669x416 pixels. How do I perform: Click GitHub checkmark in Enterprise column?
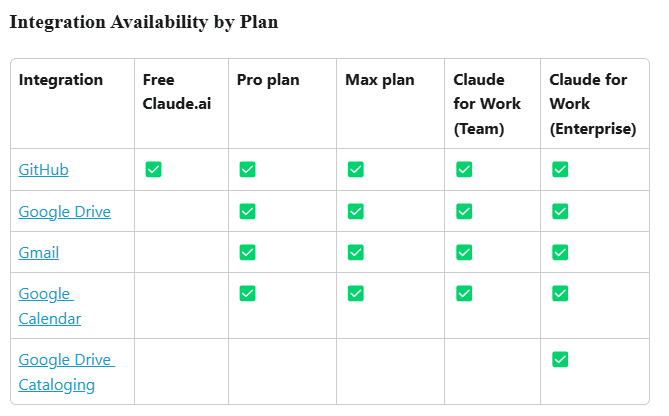click(x=560, y=170)
